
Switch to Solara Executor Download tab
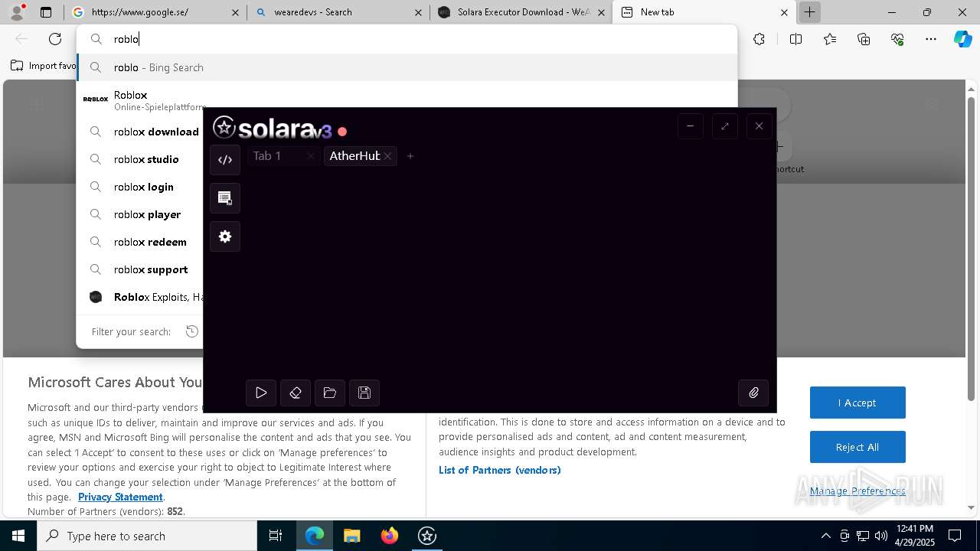[x=521, y=12]
